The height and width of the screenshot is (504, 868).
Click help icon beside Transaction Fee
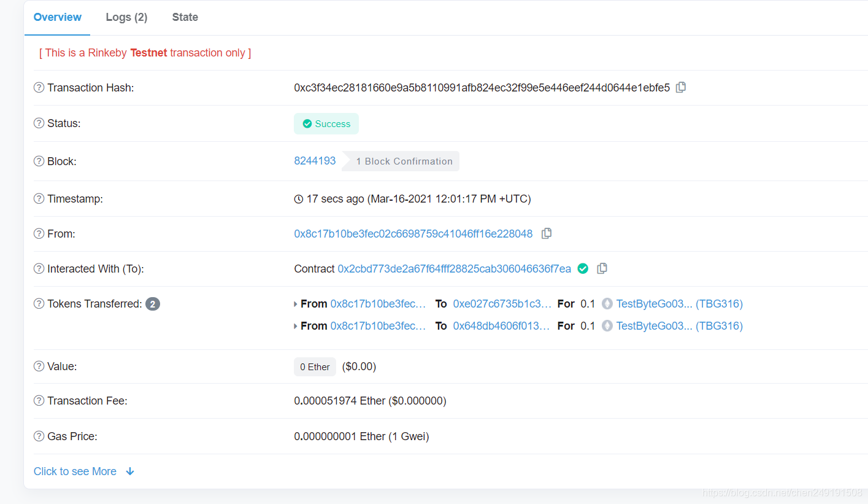(x=39, y=401)
